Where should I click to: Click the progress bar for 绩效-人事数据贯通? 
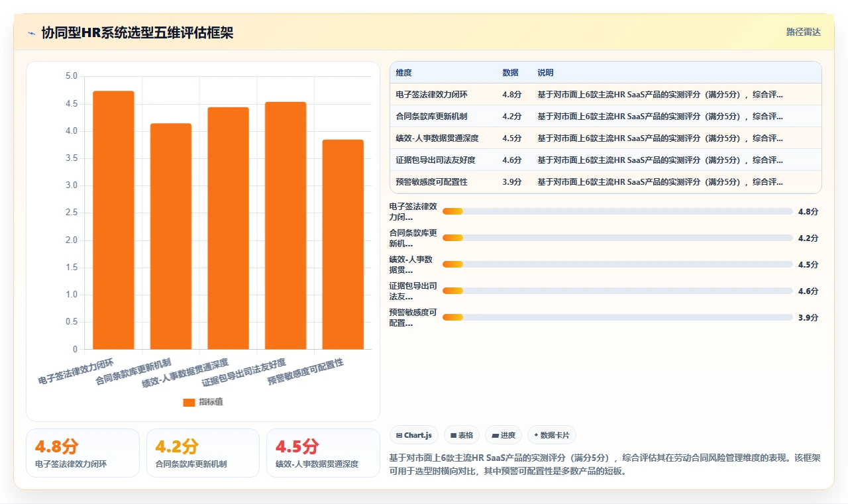[617, 264]
